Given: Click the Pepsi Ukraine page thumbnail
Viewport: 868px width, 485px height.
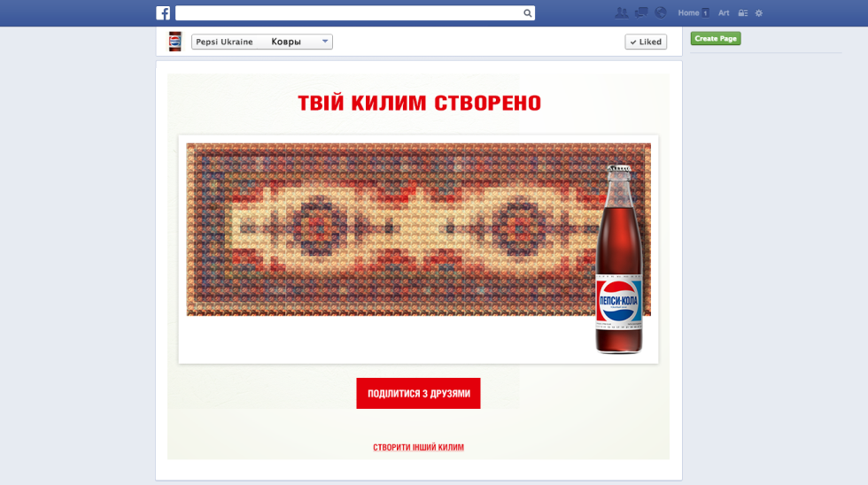Looking at the screenshot, I should click(x=175, y=42).
